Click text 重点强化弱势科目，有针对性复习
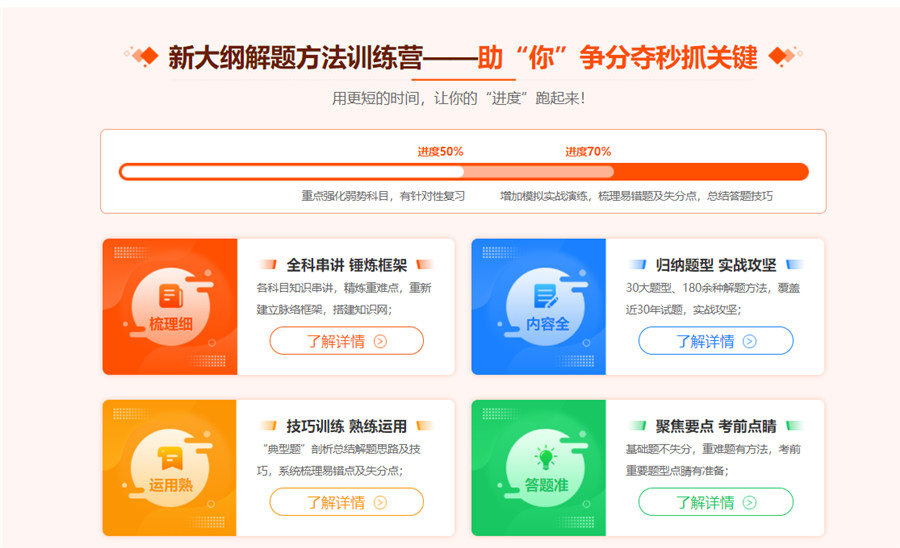Screen dimensions: 900x548 [383, 196]
